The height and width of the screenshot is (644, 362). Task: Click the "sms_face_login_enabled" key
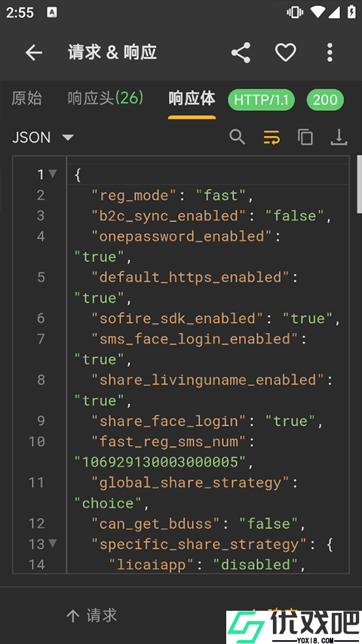[x=195, y=339]
